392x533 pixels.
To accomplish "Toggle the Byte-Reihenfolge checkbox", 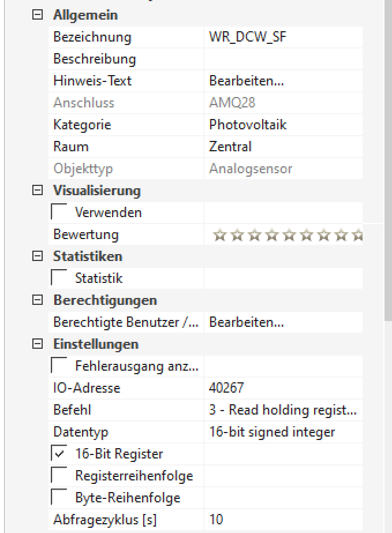I will 60,498.
